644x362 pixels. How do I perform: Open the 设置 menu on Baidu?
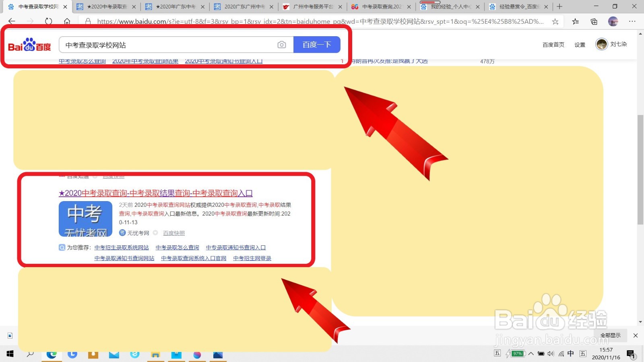(580, 45)
